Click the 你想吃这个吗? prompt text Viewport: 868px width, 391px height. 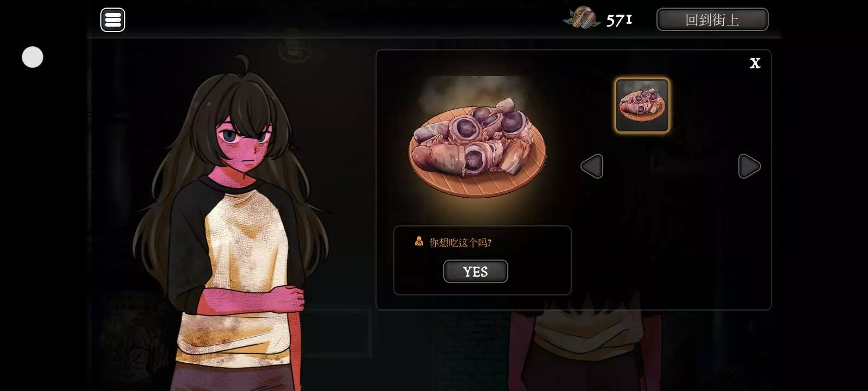pyautogui.click(x=461, y=243)
